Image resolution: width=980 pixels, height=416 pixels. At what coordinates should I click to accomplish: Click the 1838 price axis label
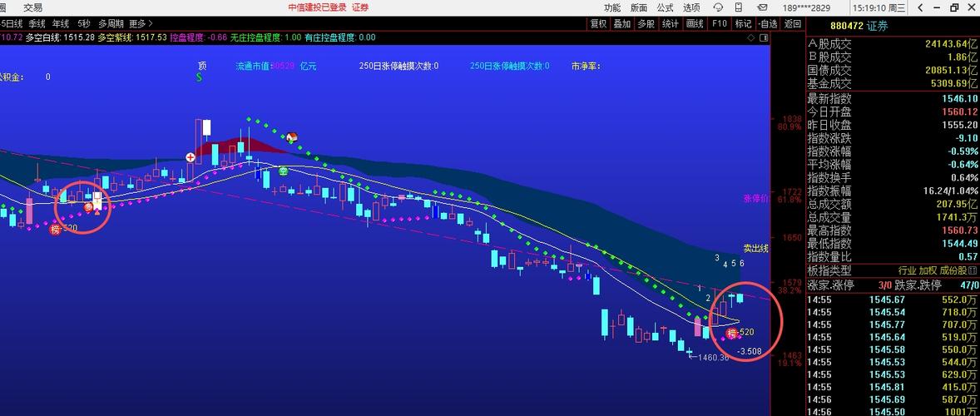[x=793, y=119]
